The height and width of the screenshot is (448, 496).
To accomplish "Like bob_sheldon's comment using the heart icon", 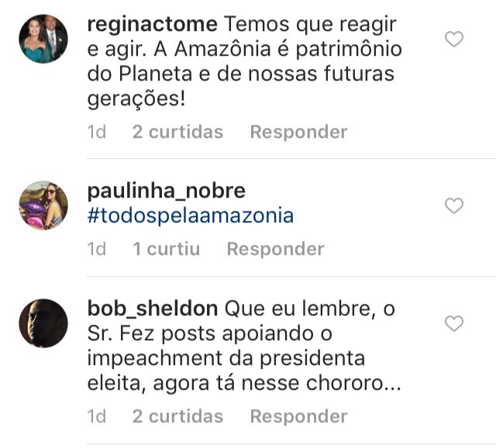I will coord(454,323).
